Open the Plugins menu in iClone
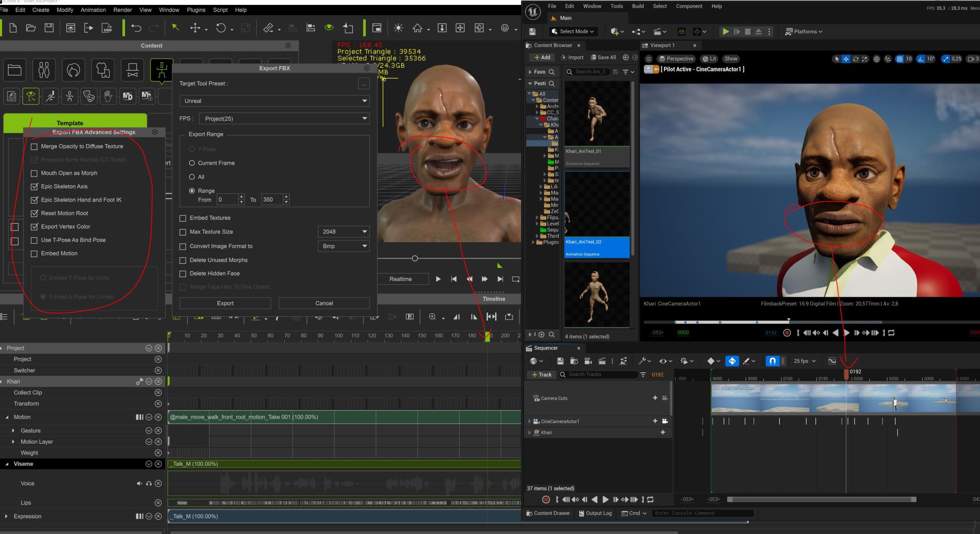The image size is (980, 534). [196, 10]
